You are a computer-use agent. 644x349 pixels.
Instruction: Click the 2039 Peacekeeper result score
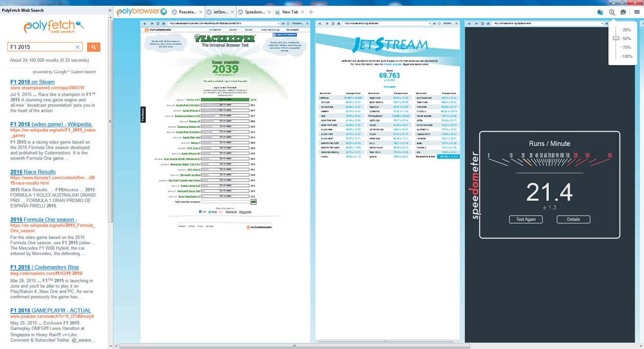tap(225, 69)
